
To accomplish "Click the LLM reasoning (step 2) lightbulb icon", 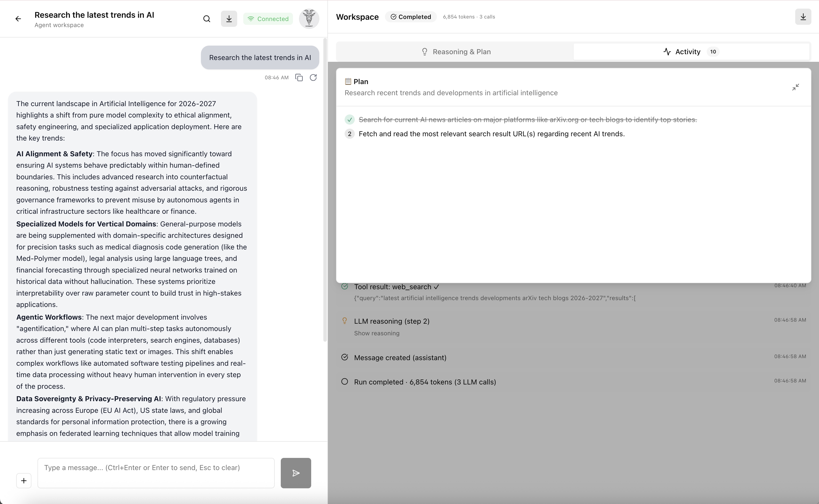I will point(344,321).
